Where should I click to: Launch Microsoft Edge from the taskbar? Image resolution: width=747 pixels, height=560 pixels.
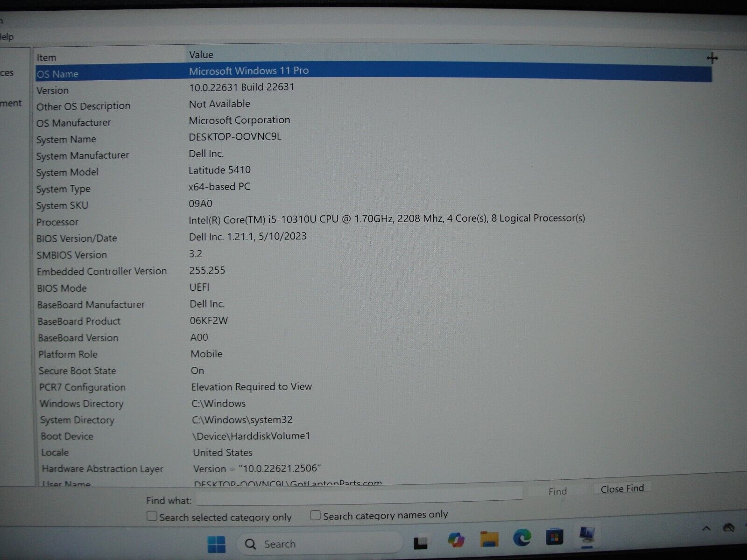(x=522, y=538)
